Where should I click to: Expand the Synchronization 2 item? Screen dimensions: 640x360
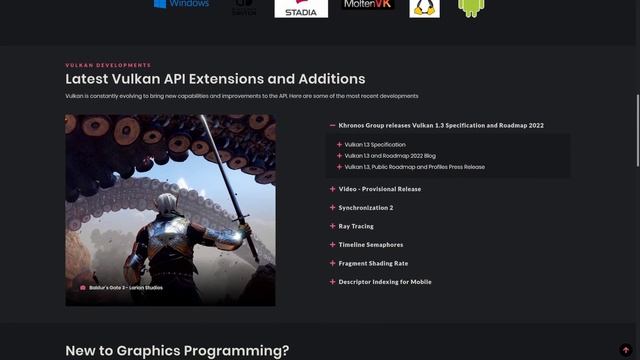(362, 207)
